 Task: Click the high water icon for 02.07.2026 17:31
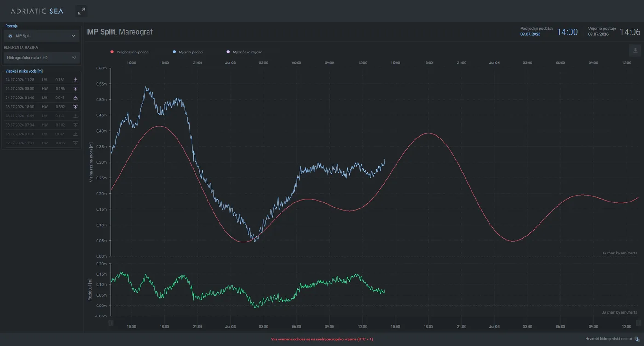tap(75, 143)
